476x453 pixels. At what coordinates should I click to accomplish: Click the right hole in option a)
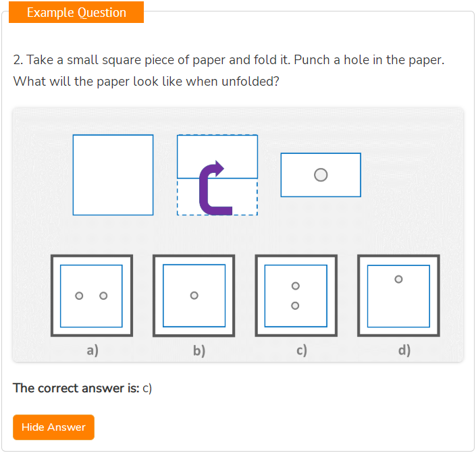click(x=103, y=296)
